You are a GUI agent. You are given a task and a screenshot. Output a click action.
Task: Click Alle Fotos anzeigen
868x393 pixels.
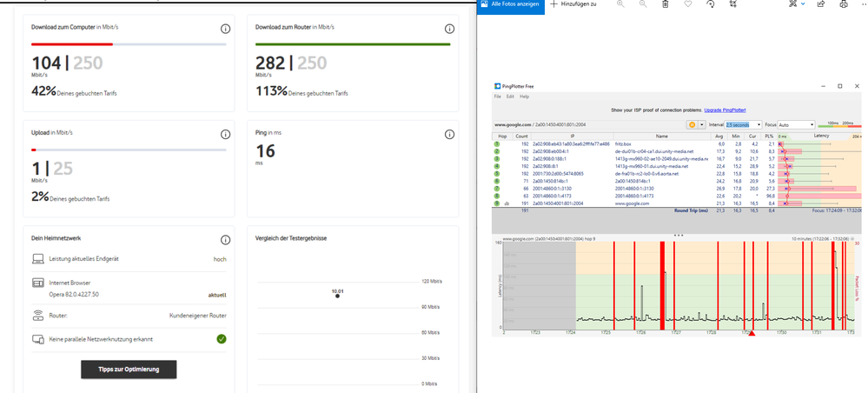(x=510, y=3)
